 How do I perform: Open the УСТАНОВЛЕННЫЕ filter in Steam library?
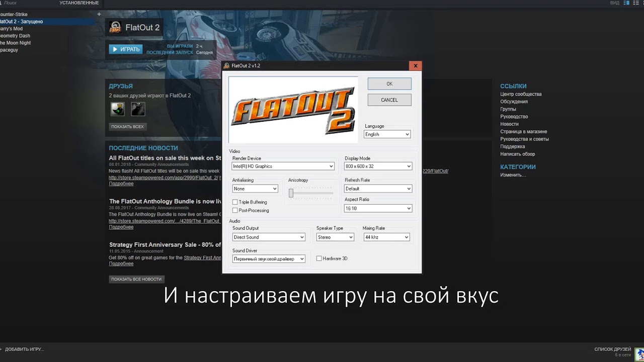pyautogui.click(x=79, y=3)
